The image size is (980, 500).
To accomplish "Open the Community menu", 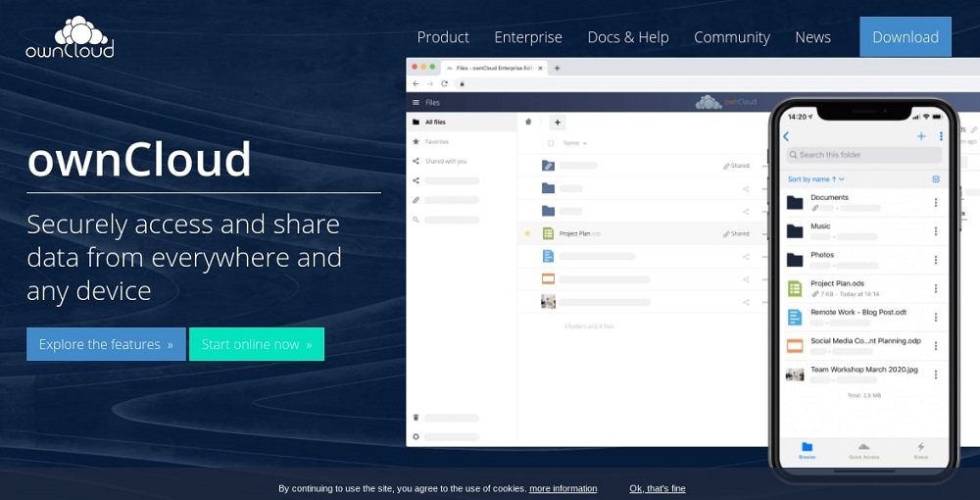I will 732,37.
